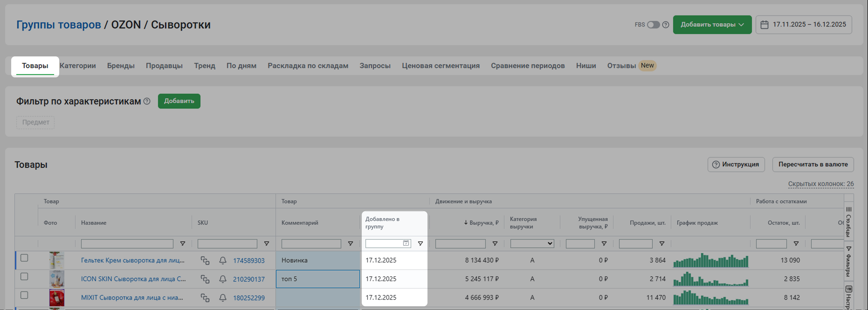This screenshot has width=868, height=310.
Task: Open the Категория выручки filter dropdown
Action: pyautogui.click(x=532, y=244)
